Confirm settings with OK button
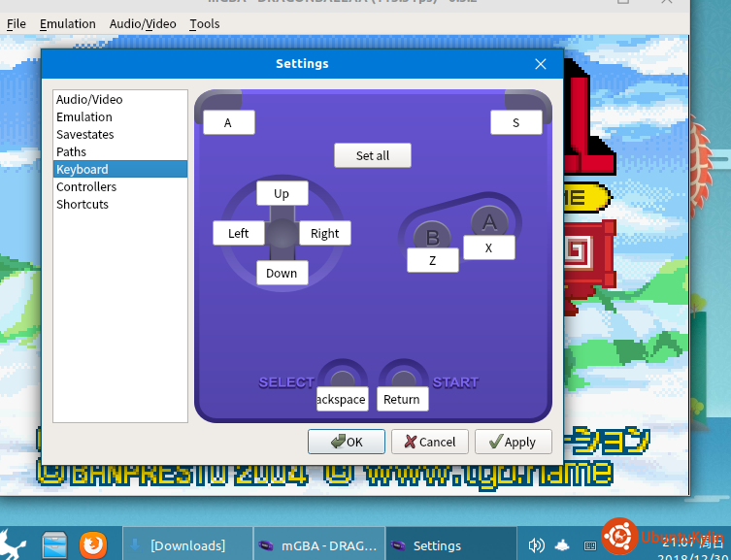This screenshot has height=560, width=731. click(x=347, y=442)
